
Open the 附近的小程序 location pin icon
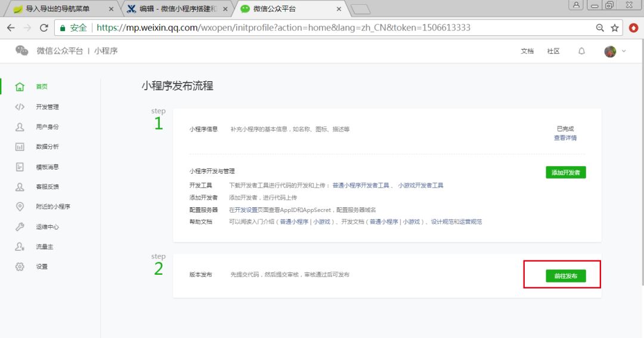tap(20, 207)
